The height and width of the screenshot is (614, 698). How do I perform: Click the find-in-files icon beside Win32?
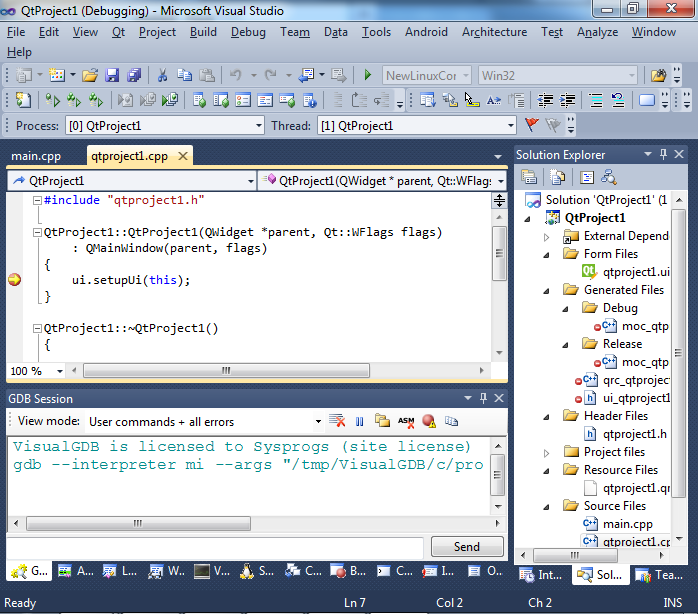pyautogui.click(x=658, y=76)
